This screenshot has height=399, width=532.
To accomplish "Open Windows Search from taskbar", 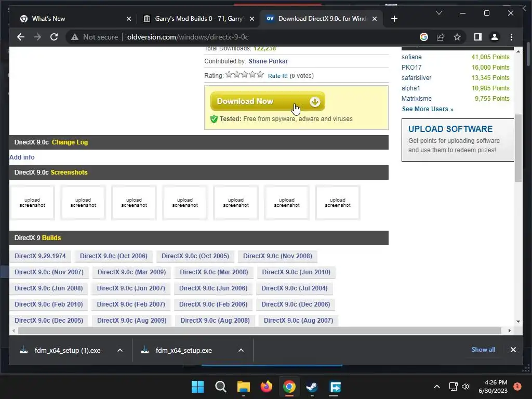I will pos(220,387).
